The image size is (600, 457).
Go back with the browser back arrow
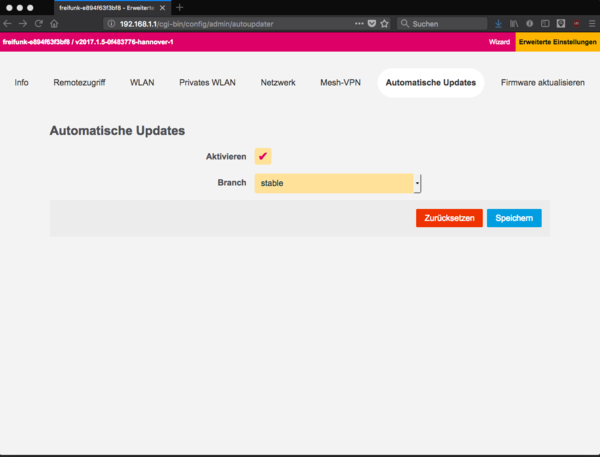coord(7,24)
